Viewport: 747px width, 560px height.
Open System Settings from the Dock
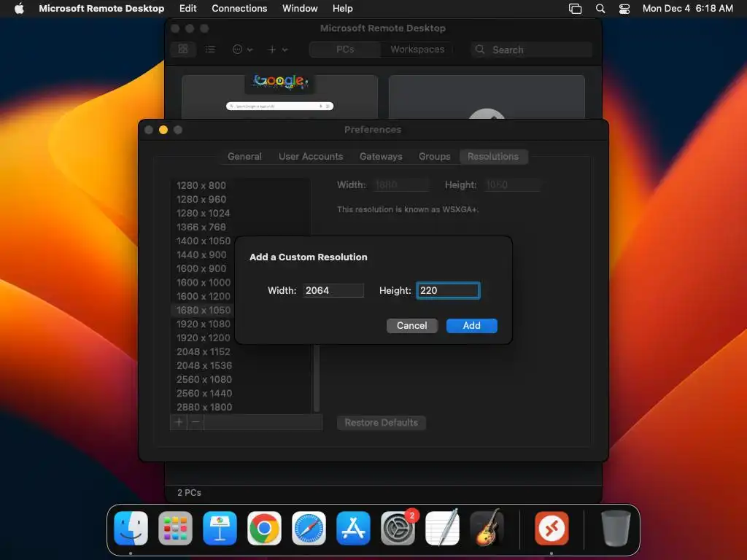click(x=398, y=528)
